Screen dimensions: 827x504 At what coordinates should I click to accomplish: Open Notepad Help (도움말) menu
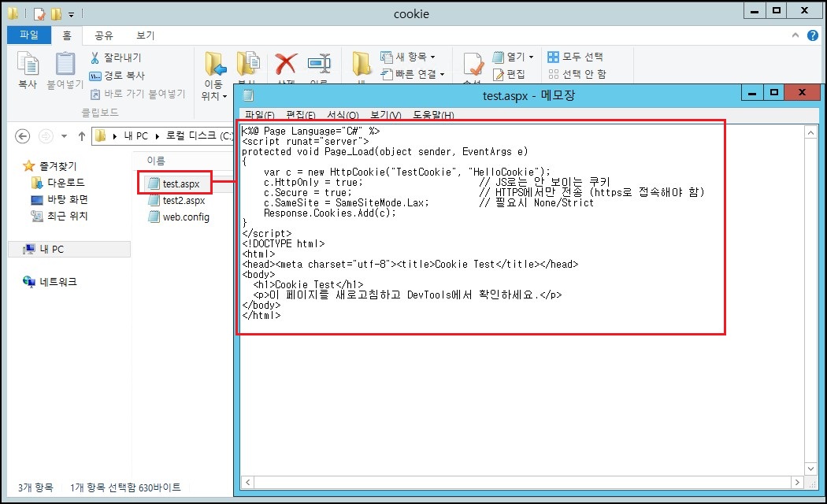(433, 114)
